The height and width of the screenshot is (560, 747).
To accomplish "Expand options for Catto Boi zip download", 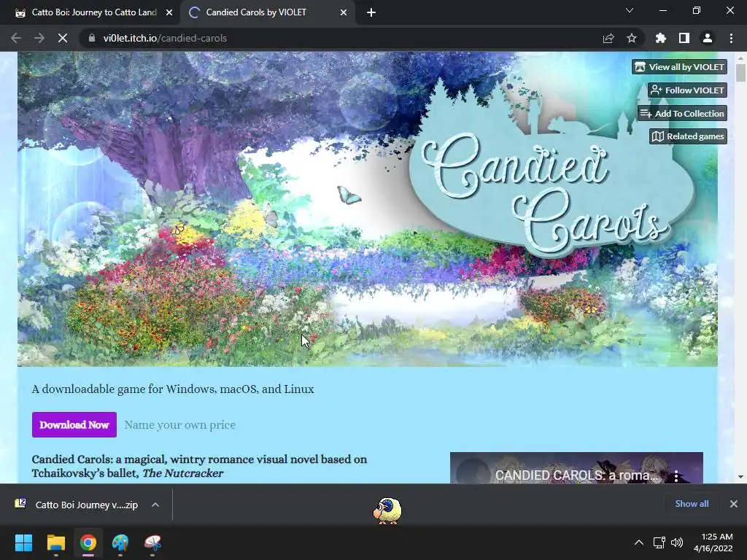I will pyautogui.click(x=155, y=505).
